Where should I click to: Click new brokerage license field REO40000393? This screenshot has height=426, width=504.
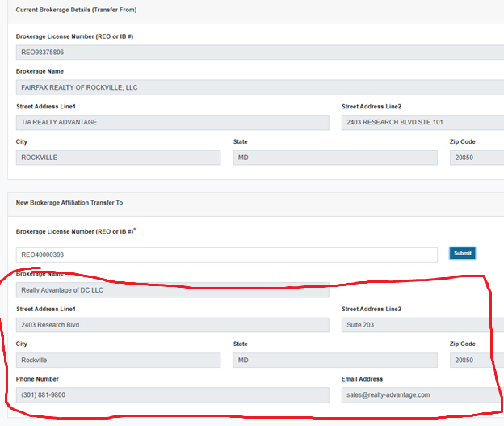point(227,255)
